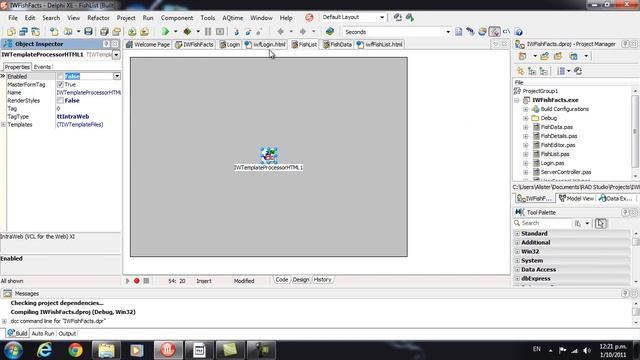This screenshot has width=640, height=360.
Task: Click the Pause toolbar button
Action: click(208, 31)
